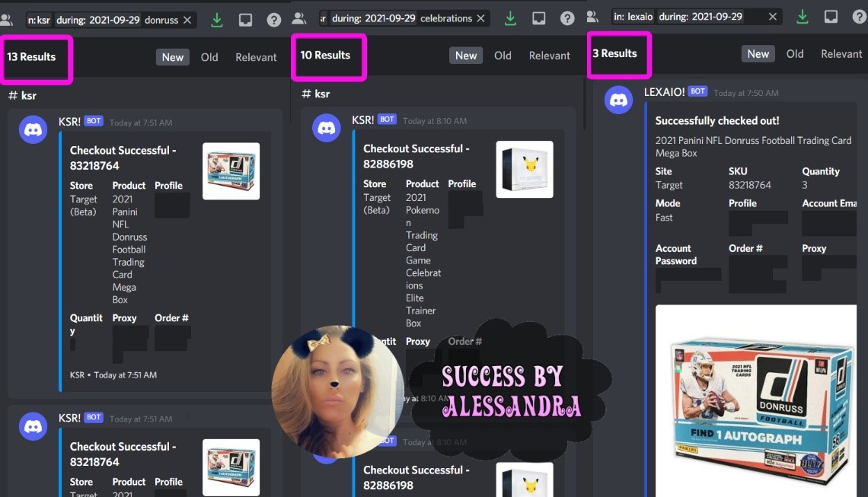Click Today at 7:50 AM timestamp
This screenshot has width=868, height=497.
(745, 93)
